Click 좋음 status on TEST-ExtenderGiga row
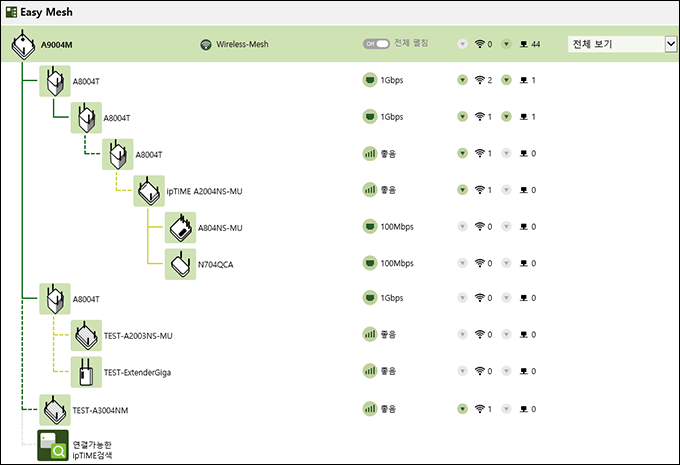680x465 pixels. tap(388, 371)
